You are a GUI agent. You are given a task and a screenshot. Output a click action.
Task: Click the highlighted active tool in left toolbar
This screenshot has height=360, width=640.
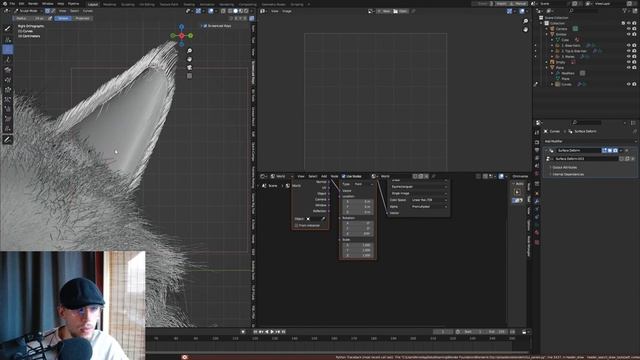(7, 49)
